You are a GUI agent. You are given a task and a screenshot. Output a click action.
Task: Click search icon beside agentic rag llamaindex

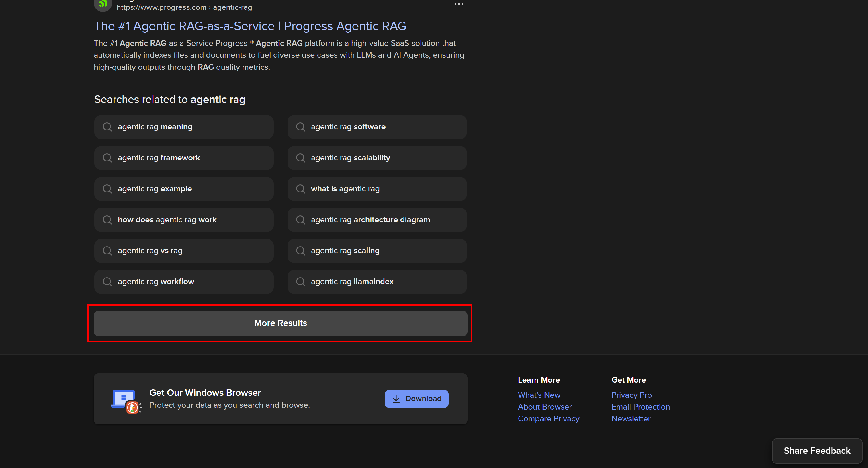[300, 282]
